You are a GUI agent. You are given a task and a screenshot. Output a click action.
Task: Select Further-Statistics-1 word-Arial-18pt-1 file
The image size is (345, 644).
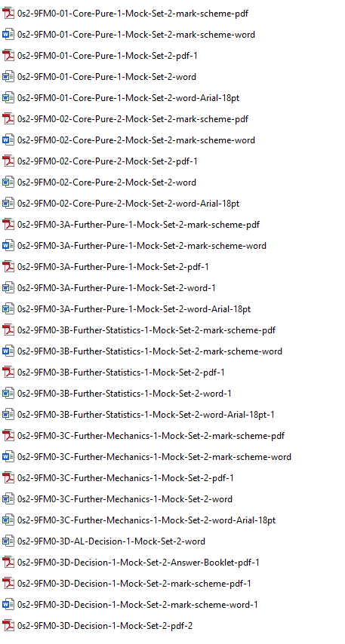point(146,415)
